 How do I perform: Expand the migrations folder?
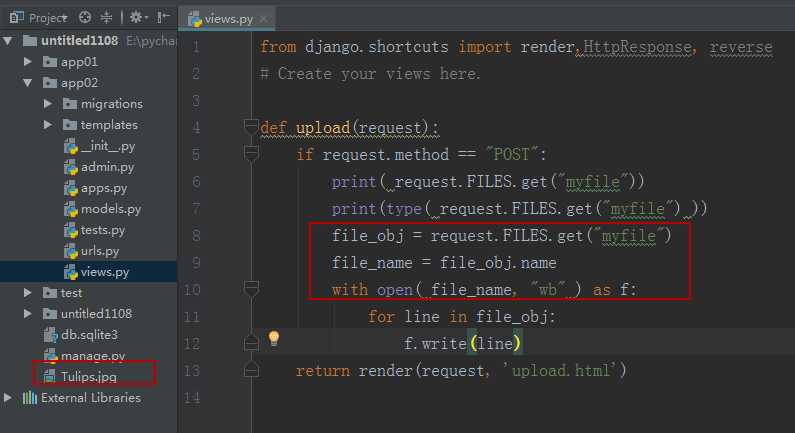(x=48, y=104)
